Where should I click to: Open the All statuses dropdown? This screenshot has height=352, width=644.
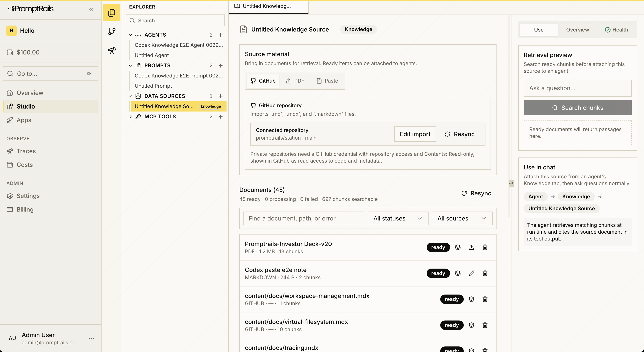click(398, 218)
